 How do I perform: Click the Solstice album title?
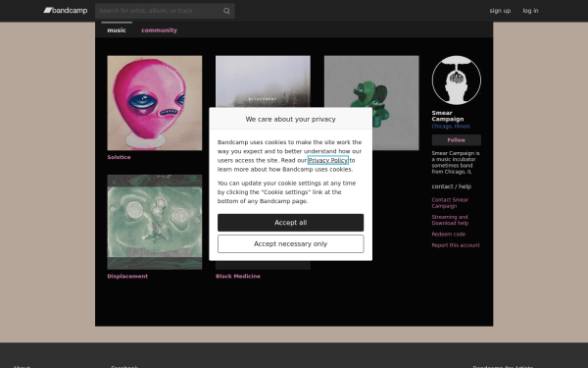(x=119, y=157)
